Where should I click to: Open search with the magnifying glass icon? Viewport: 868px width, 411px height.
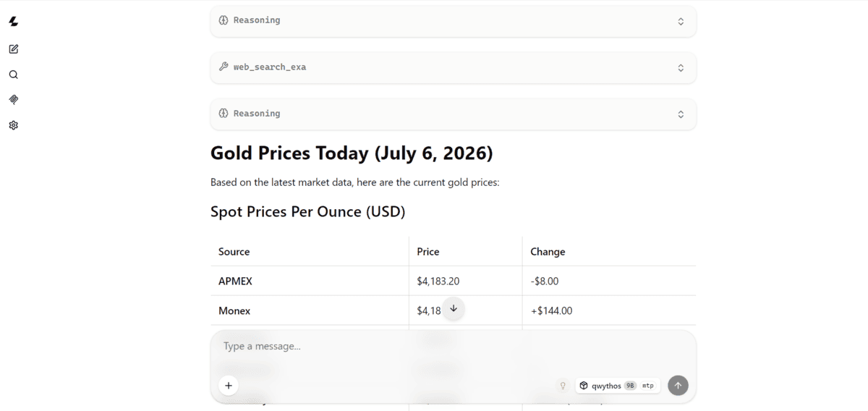coord(14,75)
